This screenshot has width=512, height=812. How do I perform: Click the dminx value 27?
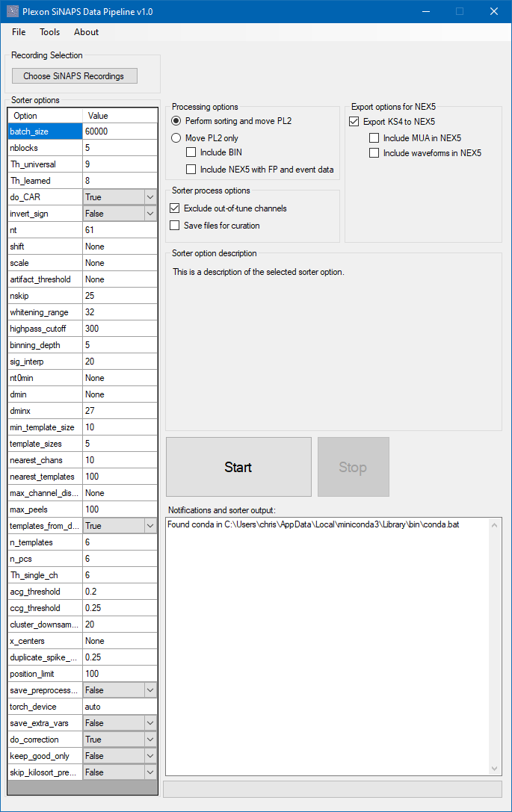click(x=120, y=411)
